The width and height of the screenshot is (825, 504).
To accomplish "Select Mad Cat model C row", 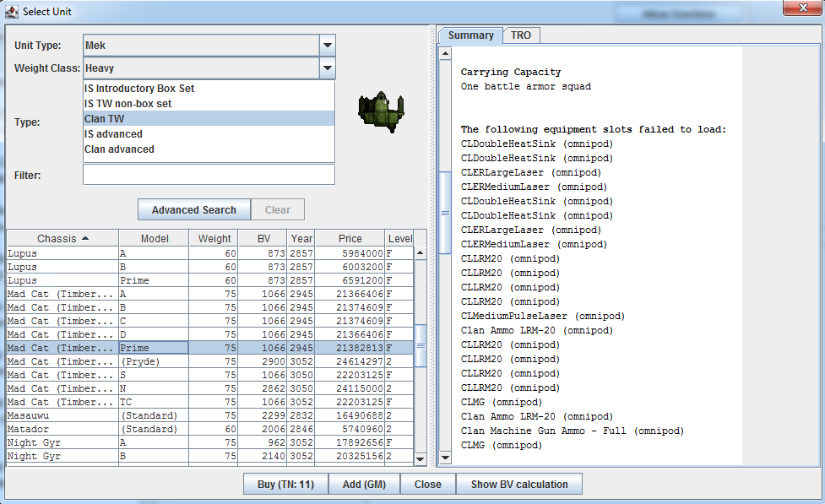I will (x=210, y=321).
